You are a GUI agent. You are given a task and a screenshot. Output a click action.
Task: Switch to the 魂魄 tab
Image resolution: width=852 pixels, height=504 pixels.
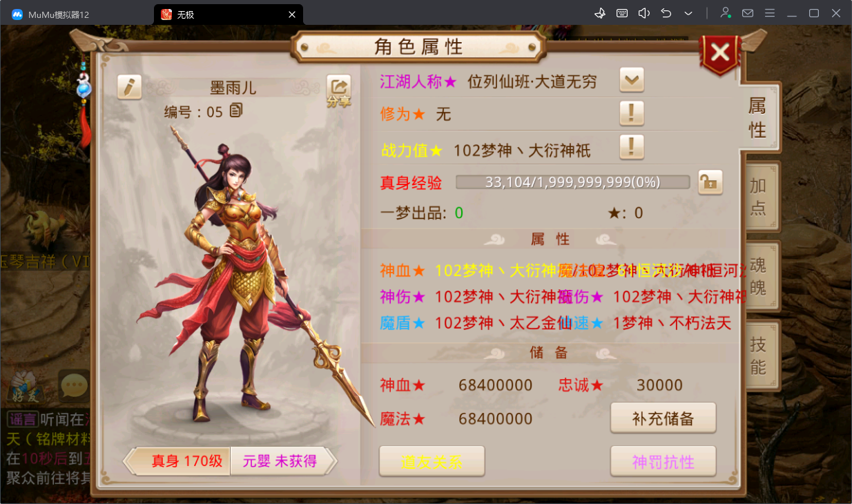tap(759, 276)
